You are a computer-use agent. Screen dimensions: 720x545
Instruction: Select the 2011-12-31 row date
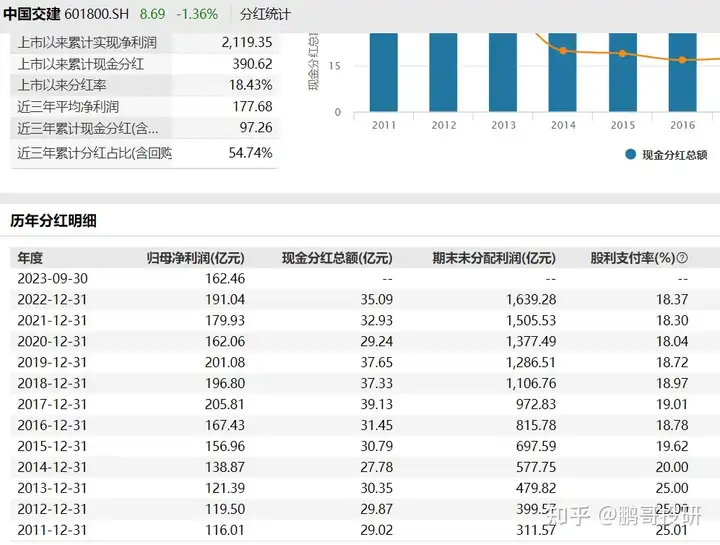coord(52,530)
